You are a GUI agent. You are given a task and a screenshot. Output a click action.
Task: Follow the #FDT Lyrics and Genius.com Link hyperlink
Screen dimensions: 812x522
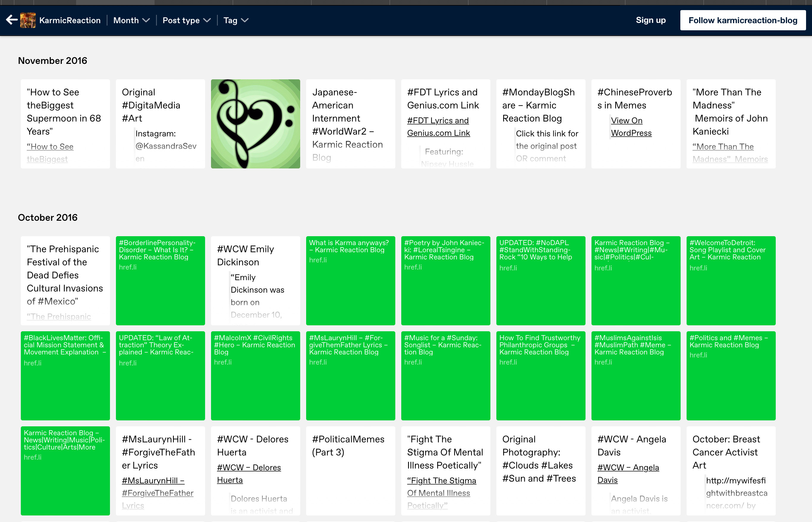pyautogui.click(x=438, y=127)
